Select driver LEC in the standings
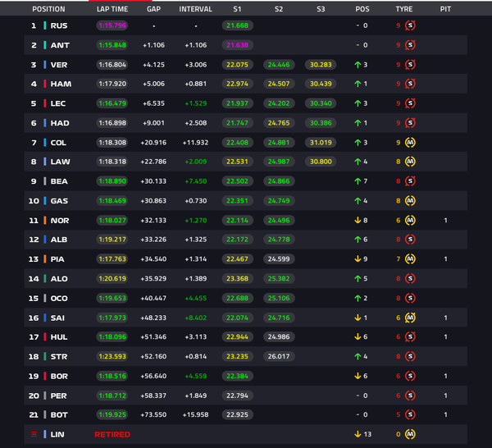Viewport: 492px width, 448px height. click(x=58, y=103)
